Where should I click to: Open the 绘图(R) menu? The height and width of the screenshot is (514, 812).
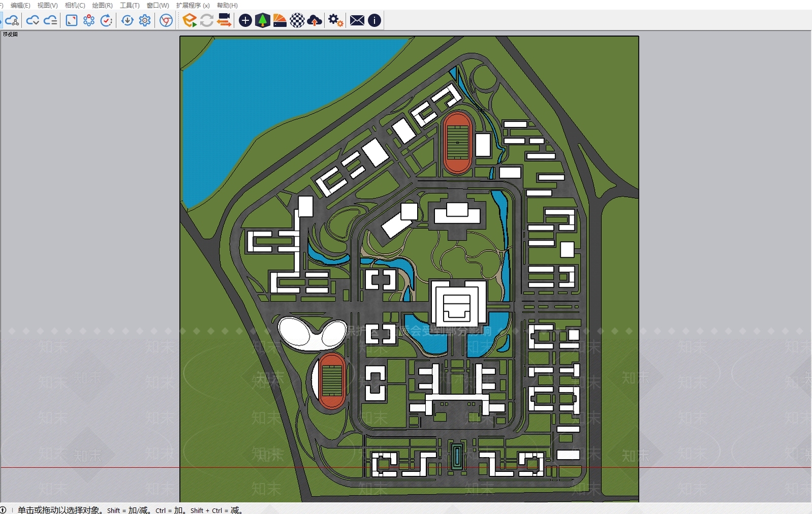[102, 5]
